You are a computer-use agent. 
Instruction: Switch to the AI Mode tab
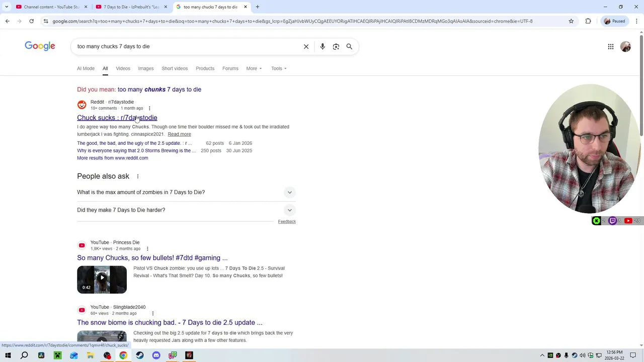pyautogui.click(x=86, y=68)
